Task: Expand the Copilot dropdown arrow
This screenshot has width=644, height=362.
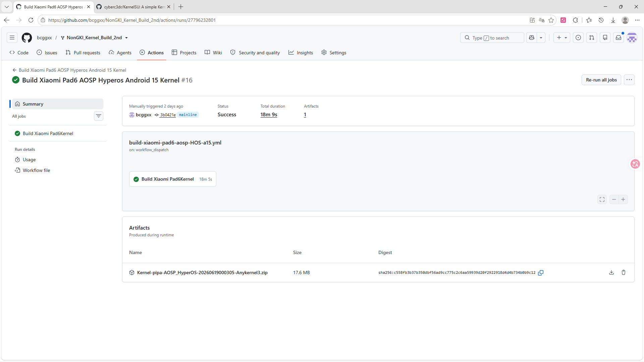Action: (541, 38)
